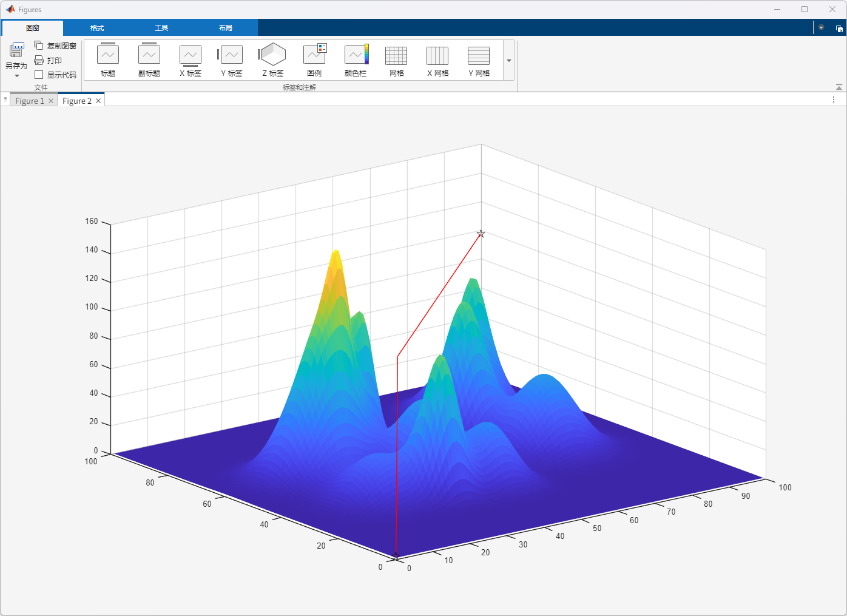Screen dimensions: 847x616
Task: Switch to the 格式 ribbon tab
Action: click(97, 28)
